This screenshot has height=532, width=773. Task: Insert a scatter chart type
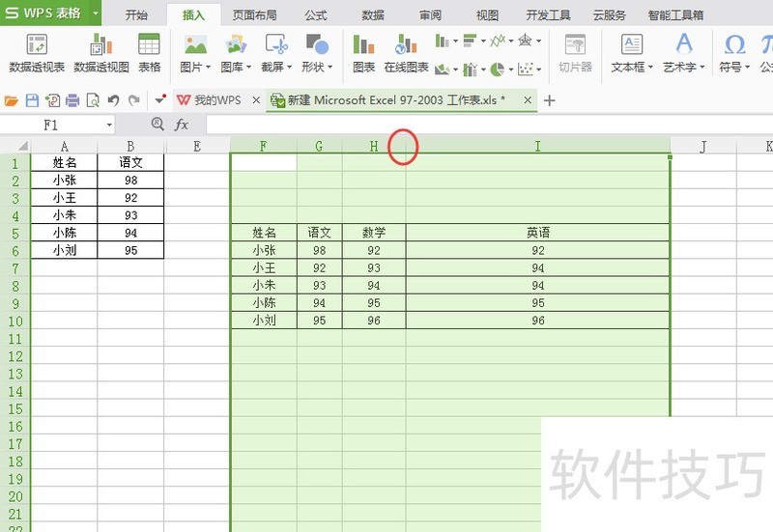(526, 69)
